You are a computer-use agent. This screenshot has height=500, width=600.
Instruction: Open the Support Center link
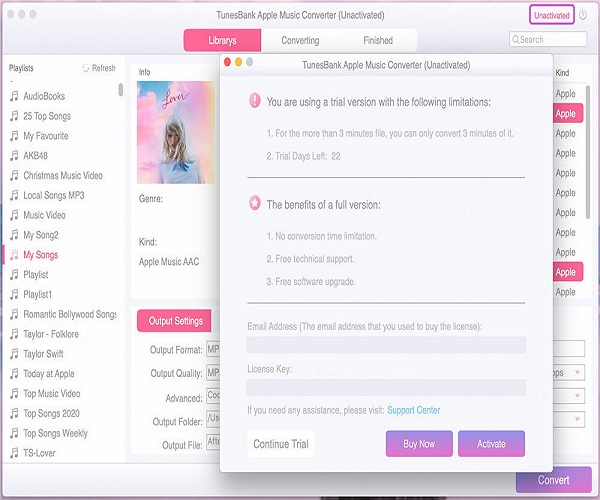pos(414,410)
